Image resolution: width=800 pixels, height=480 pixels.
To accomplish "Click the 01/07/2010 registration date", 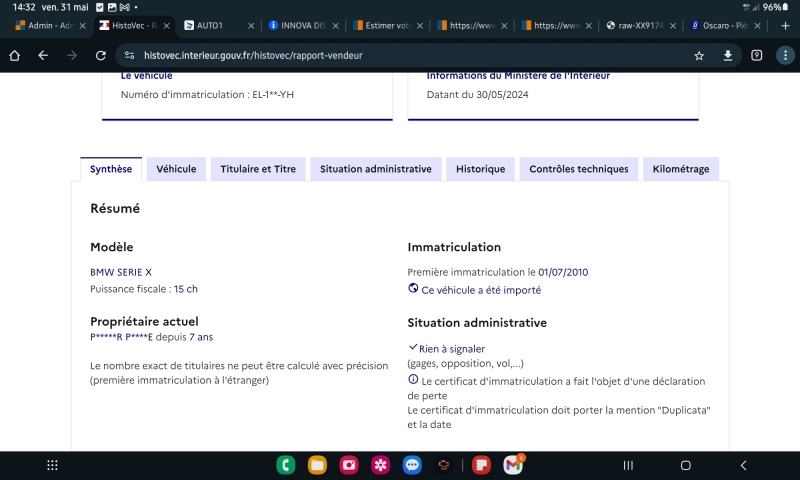I will tap(563, 272).
